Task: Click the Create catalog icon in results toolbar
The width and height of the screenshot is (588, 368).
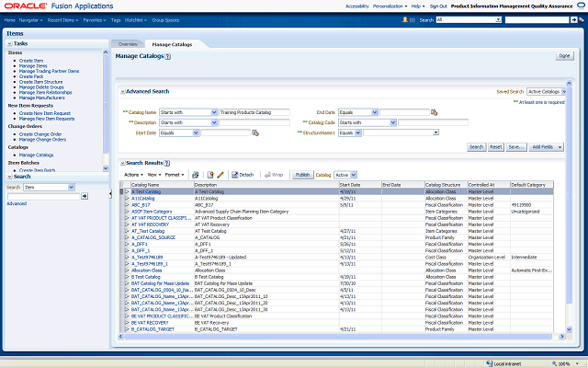Action: click(209, 174)
